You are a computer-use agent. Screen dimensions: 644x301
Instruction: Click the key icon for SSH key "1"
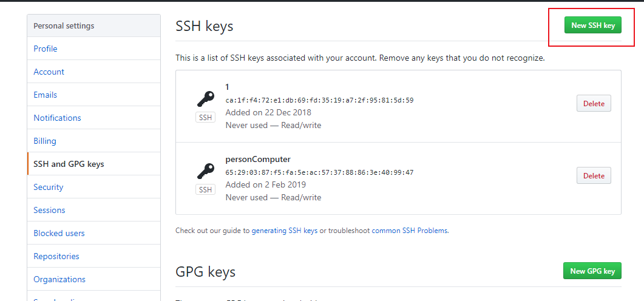point(206,99)
